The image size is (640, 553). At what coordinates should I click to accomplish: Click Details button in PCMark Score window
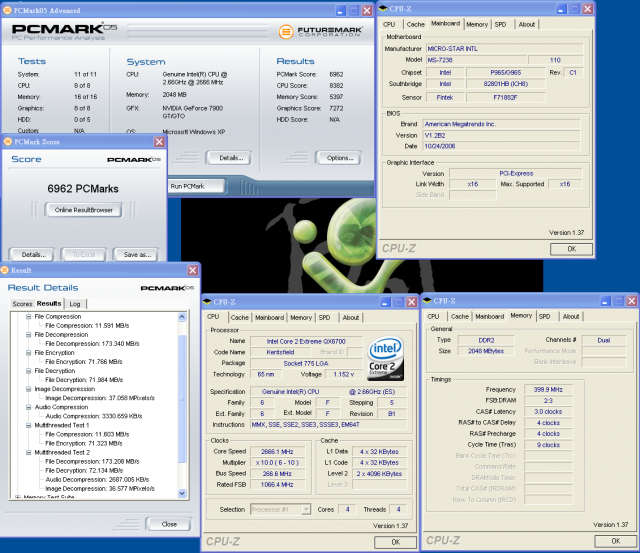[x=33, y=255]
